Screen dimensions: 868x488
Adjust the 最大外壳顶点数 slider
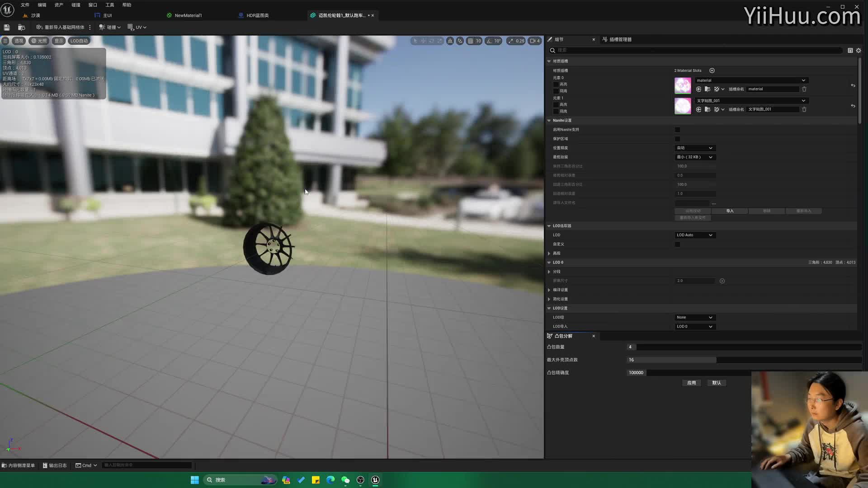point(744,360)
